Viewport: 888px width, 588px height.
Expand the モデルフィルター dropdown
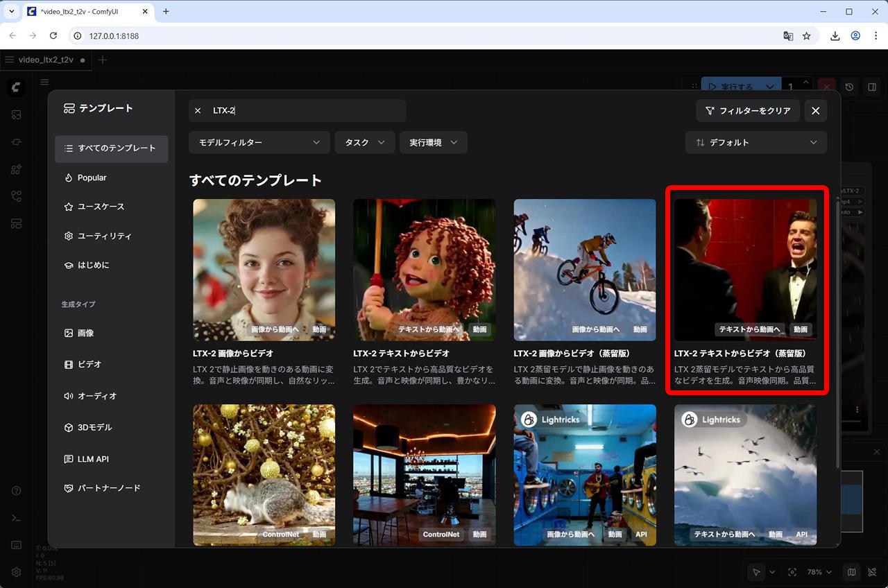tap(259, 142)
